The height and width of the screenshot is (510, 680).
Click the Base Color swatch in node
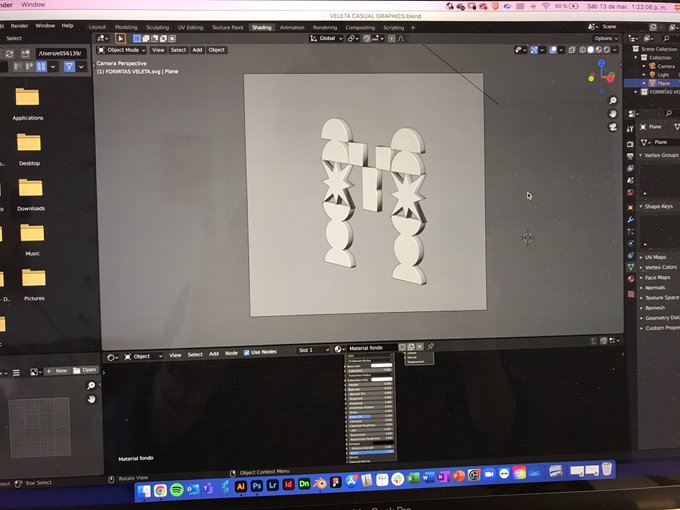click(381, 366)
